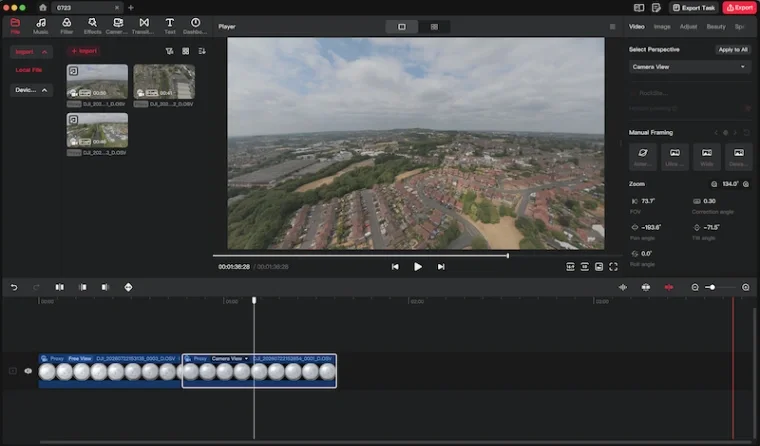Open the Camera tool in toolbar
The height and width of the screenshot is (446, 760).
pyautogui.click(x=117, y=26)
